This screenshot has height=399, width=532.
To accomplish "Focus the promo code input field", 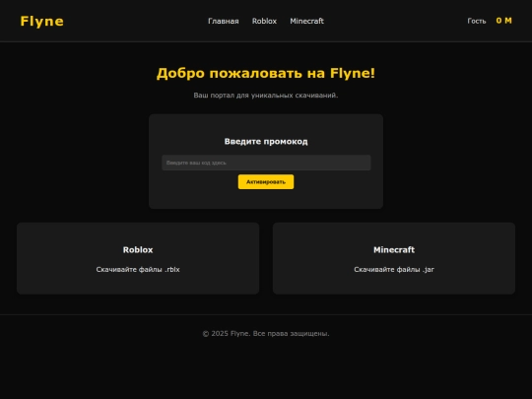I will 266,163.
